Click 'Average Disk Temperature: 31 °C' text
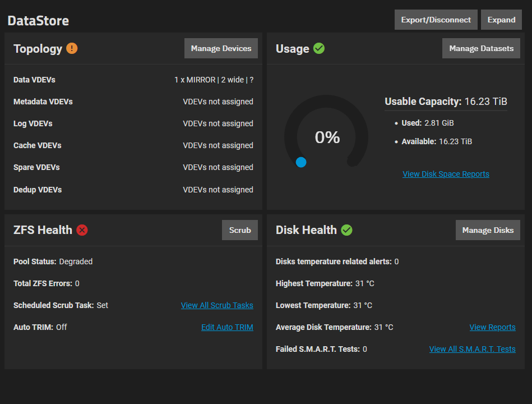Image resolution: width=532 pixels, height=404 pixels. click(x=335, y=327)
